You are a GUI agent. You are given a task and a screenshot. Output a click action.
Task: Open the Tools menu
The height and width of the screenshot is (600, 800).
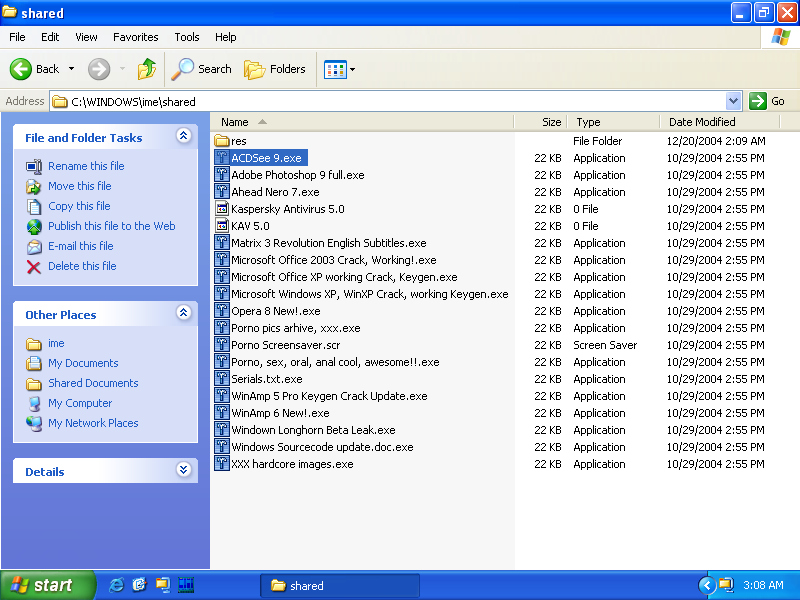tap(187, 37)
